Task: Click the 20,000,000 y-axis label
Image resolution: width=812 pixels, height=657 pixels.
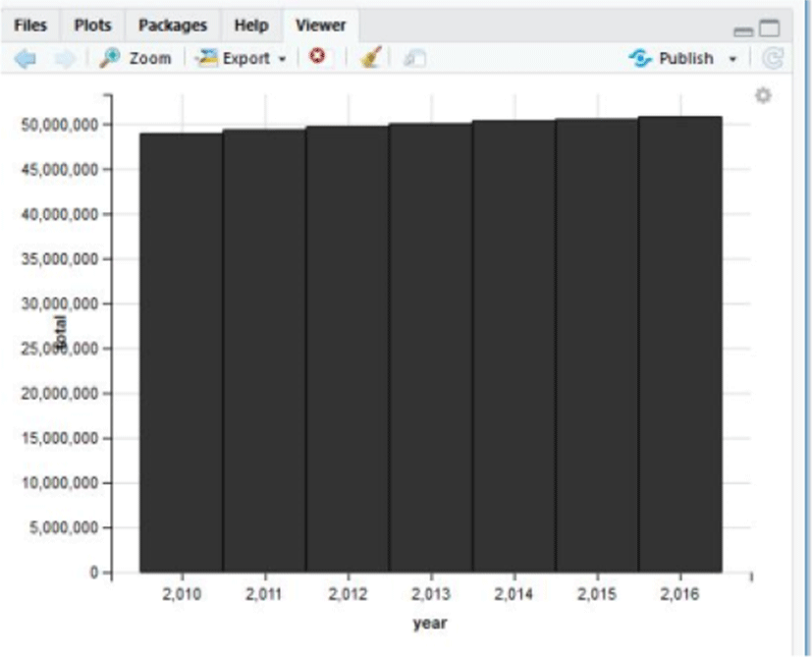Action: coord(60,394)
